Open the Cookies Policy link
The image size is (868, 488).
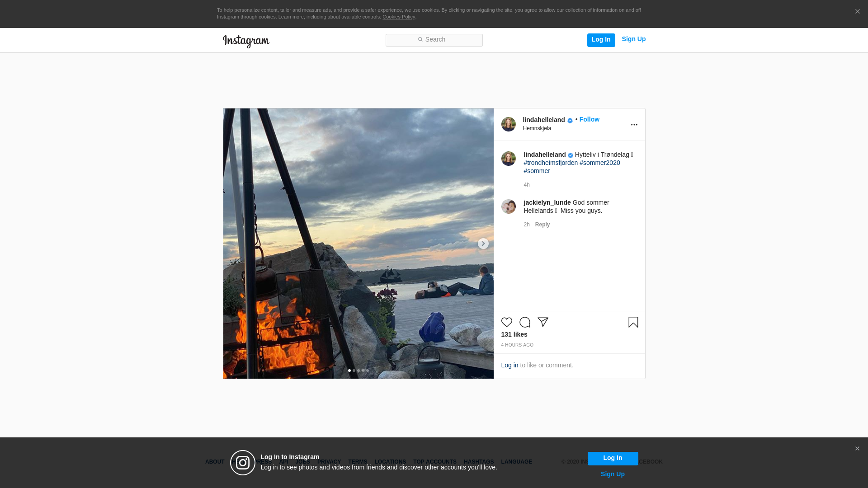click(x=398, y=17)
